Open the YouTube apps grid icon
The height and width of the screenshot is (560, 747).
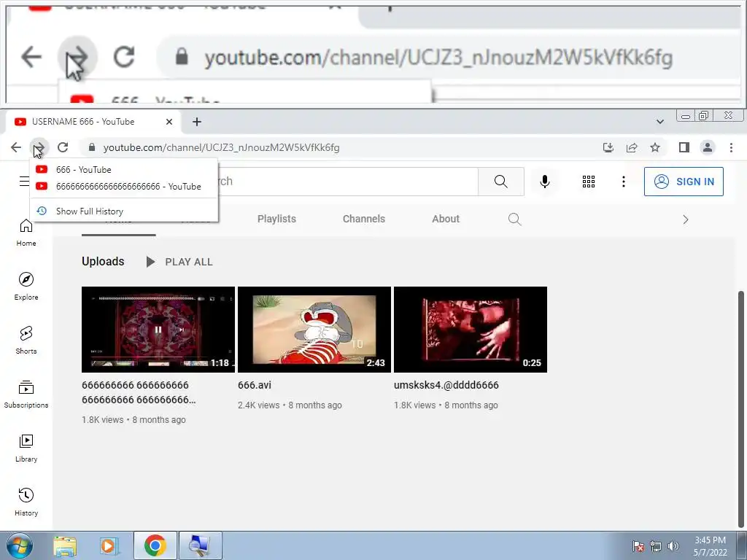point(589,182)
